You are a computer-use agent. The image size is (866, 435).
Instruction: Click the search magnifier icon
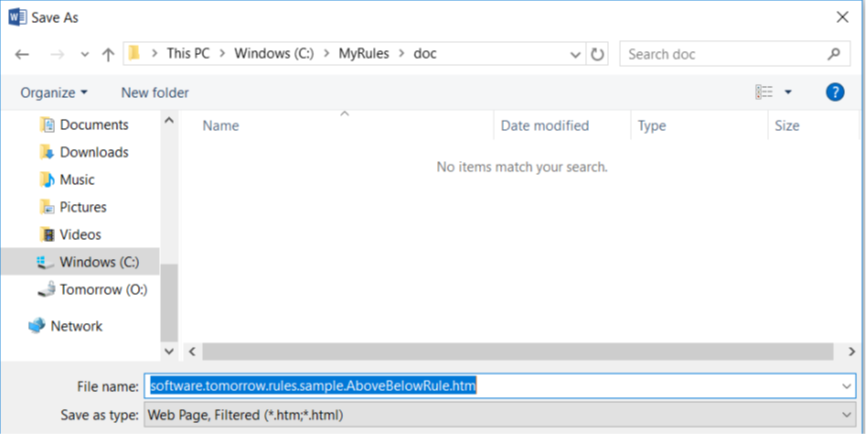tap(834, 54)
